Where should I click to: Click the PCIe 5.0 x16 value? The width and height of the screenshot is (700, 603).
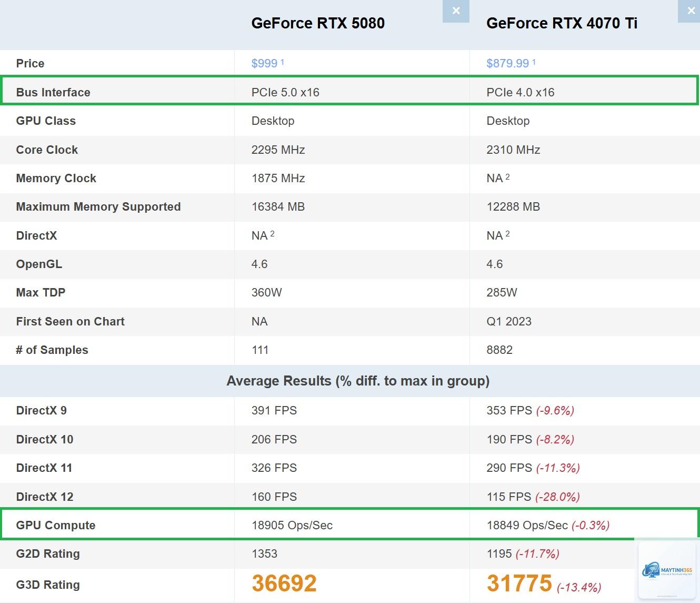pos(285,92)
